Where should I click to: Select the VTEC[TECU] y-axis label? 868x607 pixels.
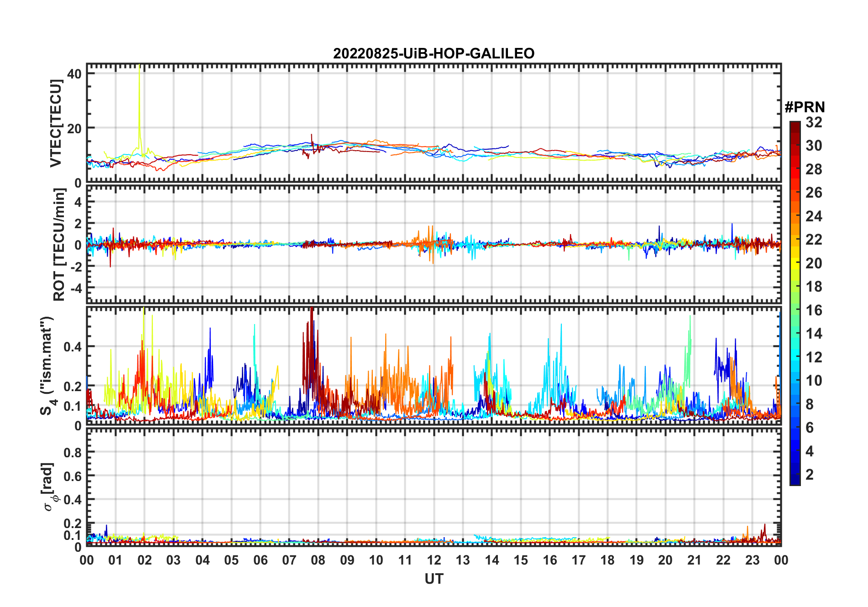pyautogui.click(x=56, y=123)
